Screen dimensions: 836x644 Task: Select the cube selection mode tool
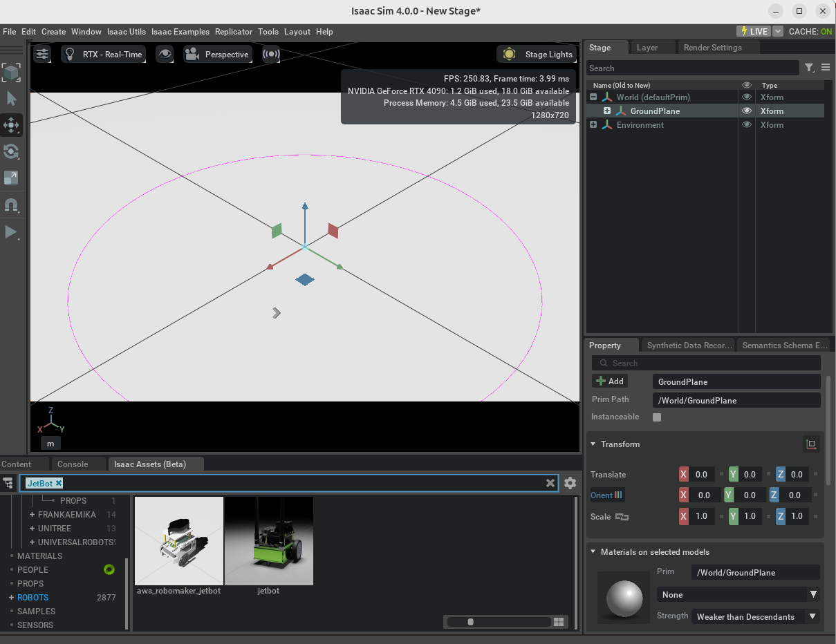(x=11, y=72)
